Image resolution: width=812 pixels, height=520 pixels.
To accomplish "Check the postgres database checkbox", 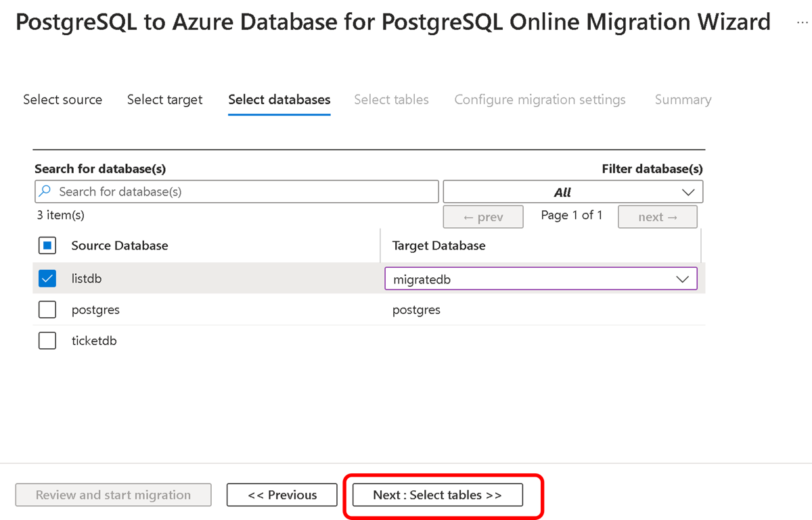I will [47, 310].
